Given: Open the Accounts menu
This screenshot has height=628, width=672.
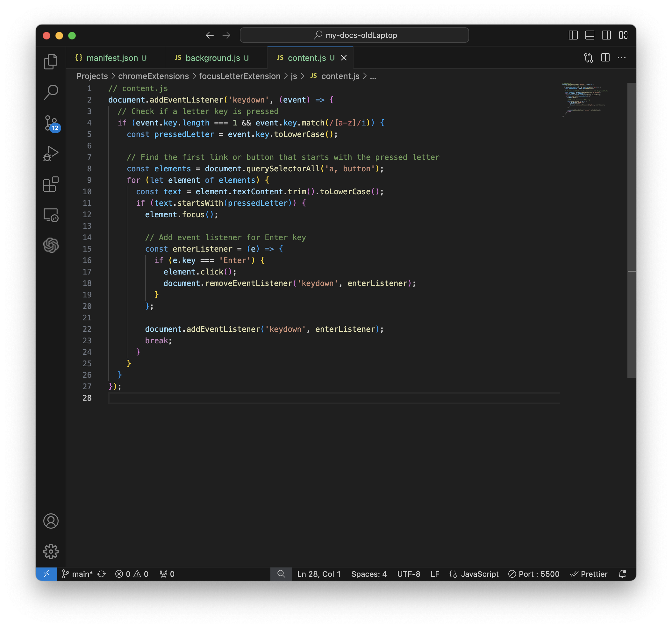Looking at the screenshot, I should pos(51,521).
